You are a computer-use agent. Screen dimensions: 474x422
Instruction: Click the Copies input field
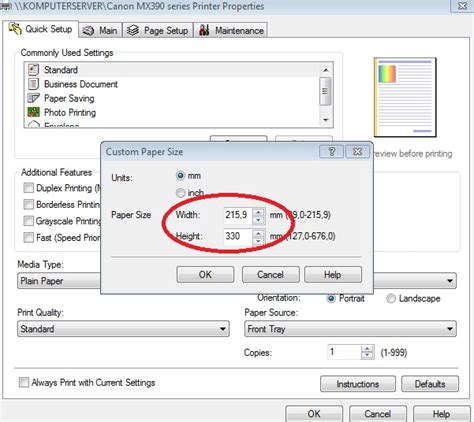[344, 352]
